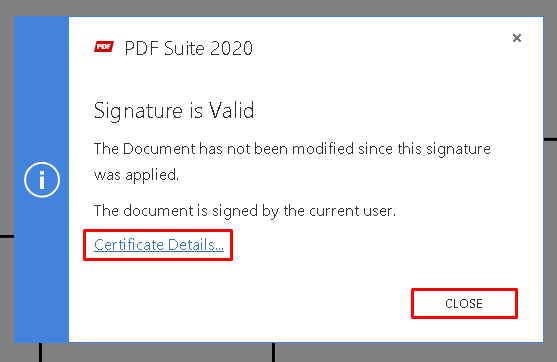Click the blue sidebar below the info icon
This screenshot has height=362, width=557.
tap(41, 270)
